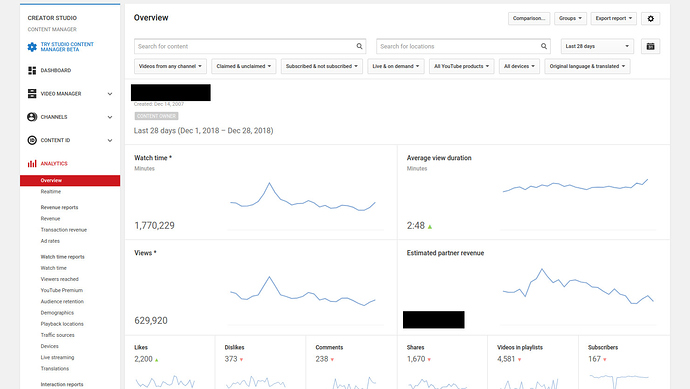This screenshot has width=690, height=389.
Task: Click the content search magnifier icon
Action: click(360, 46)
